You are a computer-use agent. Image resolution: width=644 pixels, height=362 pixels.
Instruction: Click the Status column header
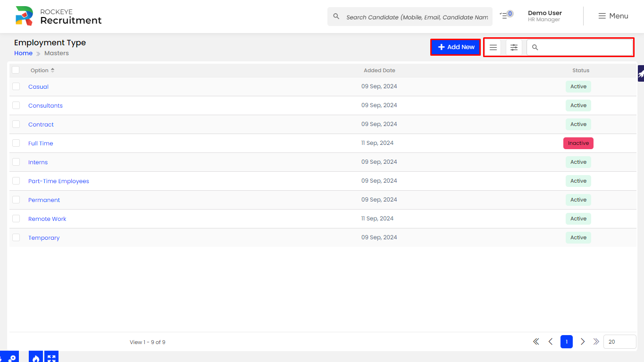point(581,70)
